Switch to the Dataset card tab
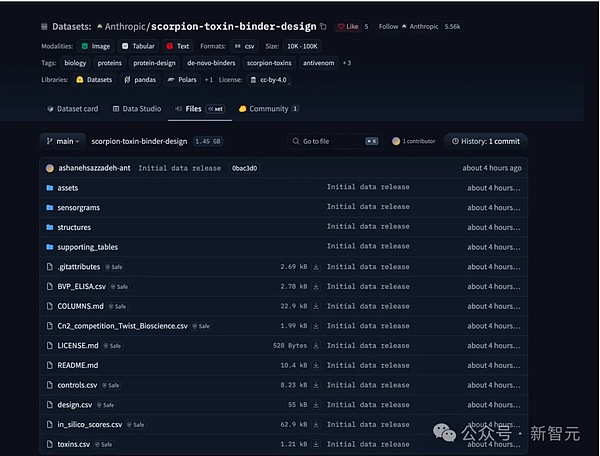This screenshot has width=600, height=456. (x=72, y=109)
